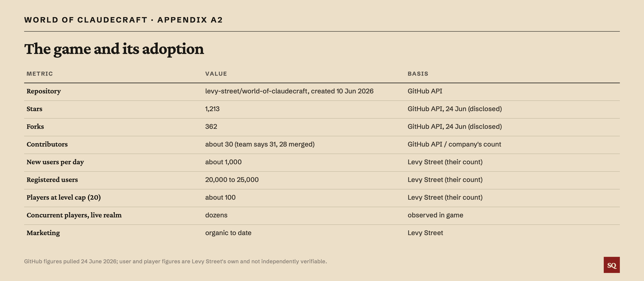Click the repository name levy-street/world-of-claudecraft
Screen dimensions: 644x281
pyautogui.click(x=256, y=91)
